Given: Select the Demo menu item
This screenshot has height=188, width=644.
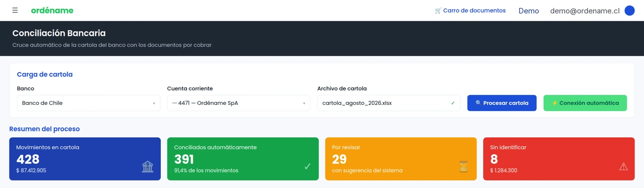Looking at the screenshot, I should pos(529,10).
